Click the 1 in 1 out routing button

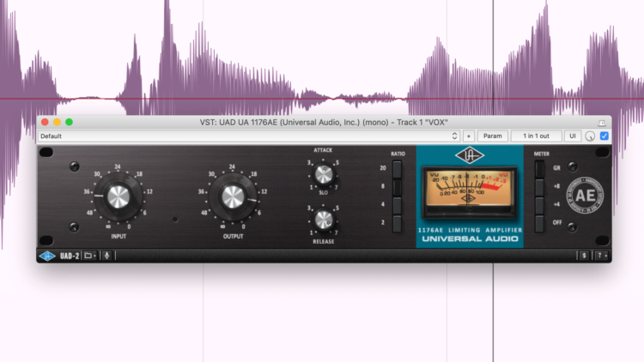536,136
